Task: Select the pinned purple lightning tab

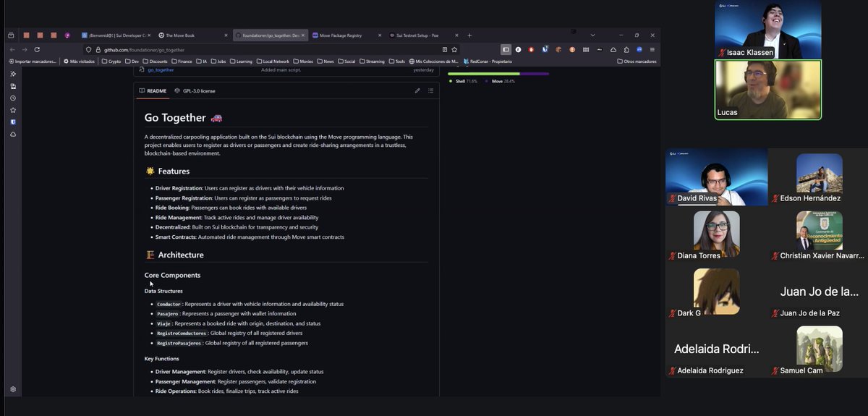Action: [x=67, y=35]
